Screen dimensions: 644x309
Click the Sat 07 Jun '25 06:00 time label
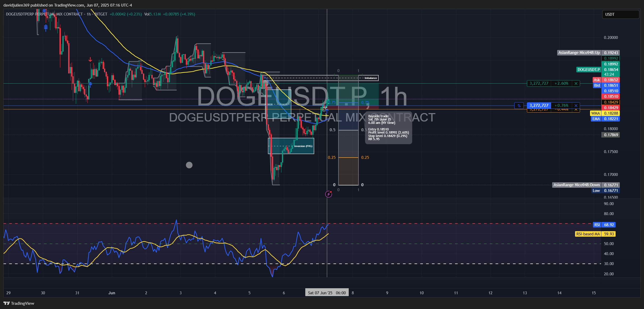coord(327,293)
